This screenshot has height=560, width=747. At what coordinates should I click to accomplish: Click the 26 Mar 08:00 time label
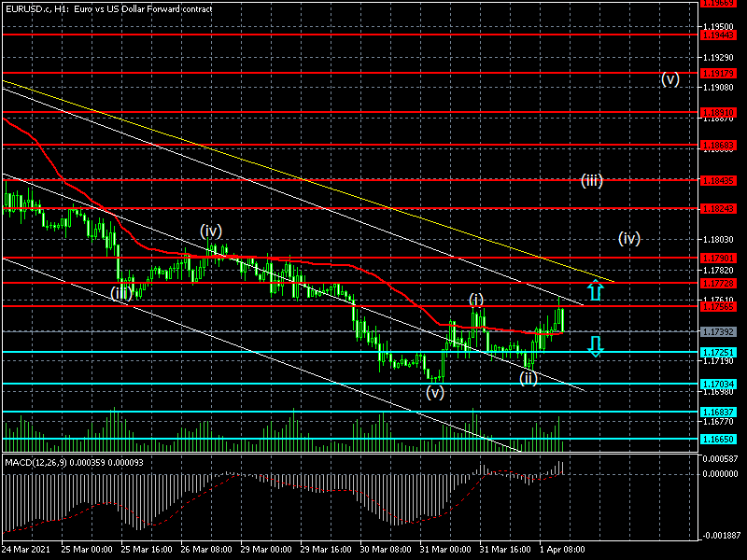coord(206,549)
